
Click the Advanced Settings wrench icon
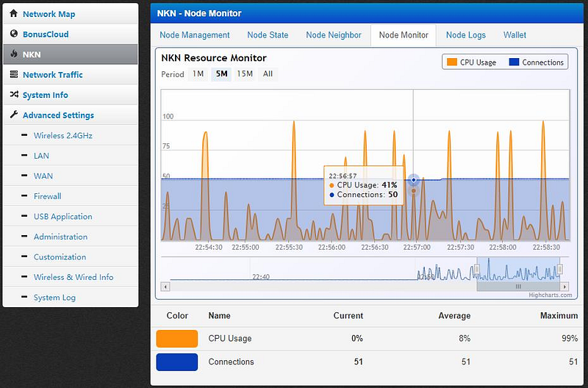click(14, 115)
